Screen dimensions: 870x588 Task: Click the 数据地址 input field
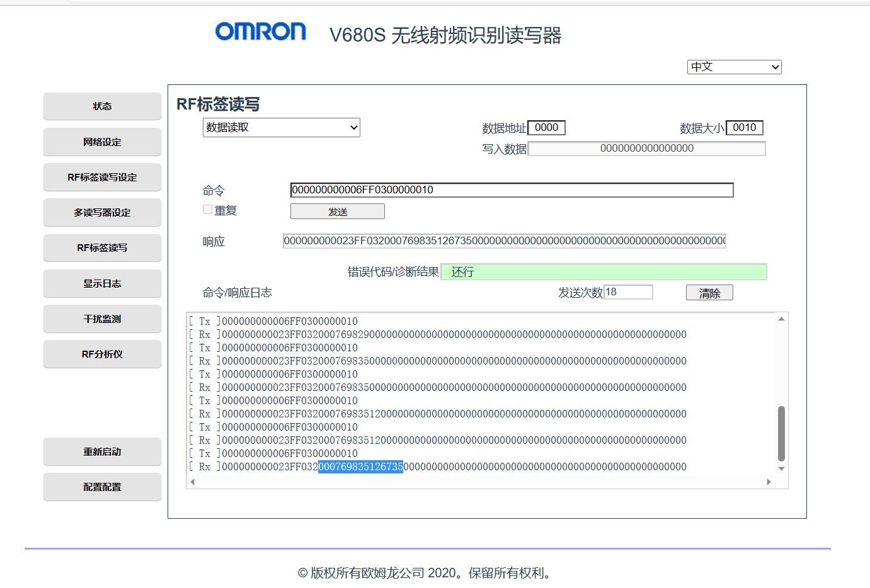tap(546, 128)
